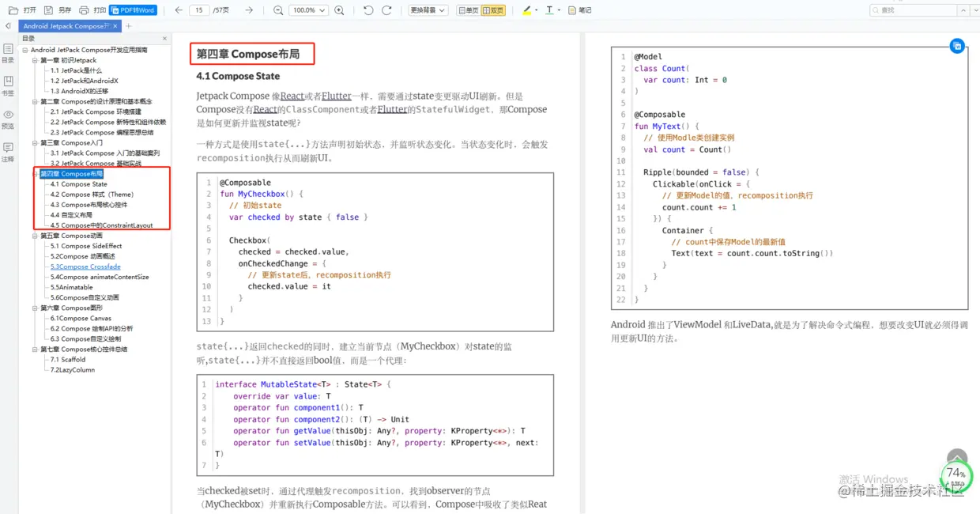Open the text tool dropdown arrow
Viewport: 980px width, 514px height.
(559, 10)
